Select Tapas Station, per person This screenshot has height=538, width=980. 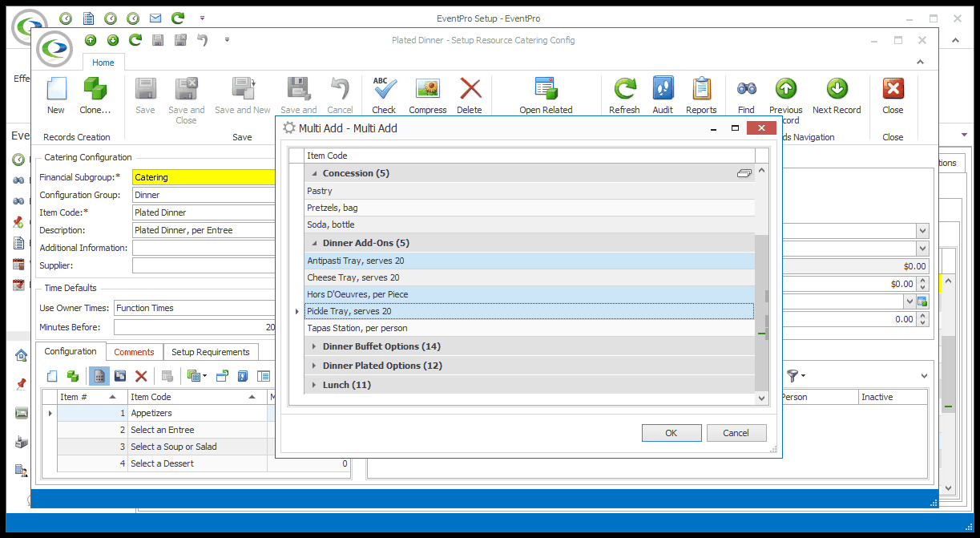[x=530, y=328]
